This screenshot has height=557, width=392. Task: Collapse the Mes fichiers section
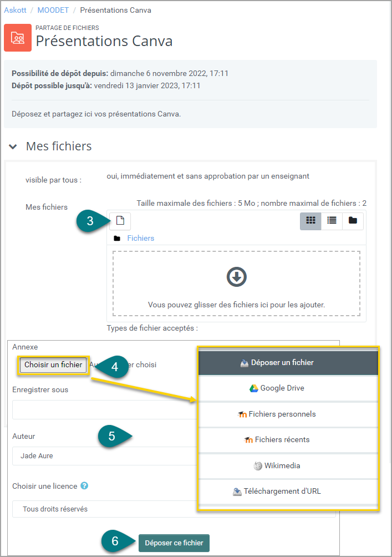tap(13, 146)
